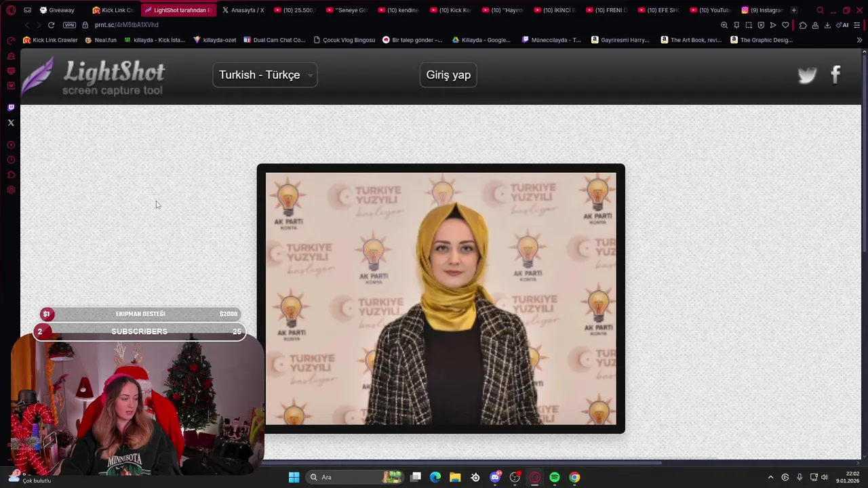Open the The Graphic Desig... bookmark
Viewport: 868px width, 488px height.
[x=762, y=40]
